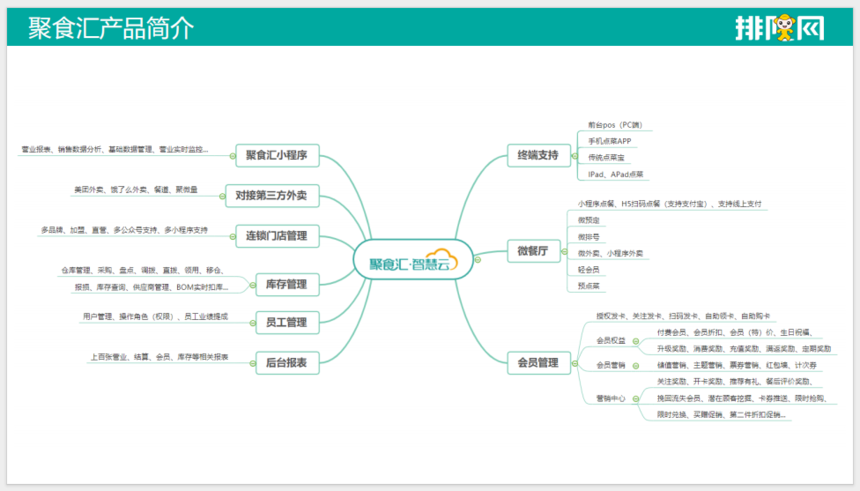Select the 会员权益 sub-node

[x=610, y=341]
